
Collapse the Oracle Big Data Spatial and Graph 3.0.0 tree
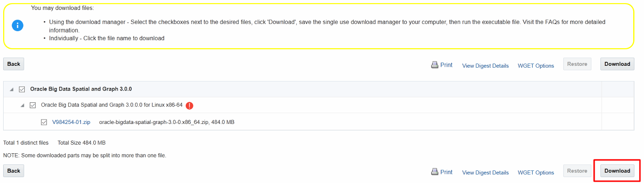click(x=12, y=89)
